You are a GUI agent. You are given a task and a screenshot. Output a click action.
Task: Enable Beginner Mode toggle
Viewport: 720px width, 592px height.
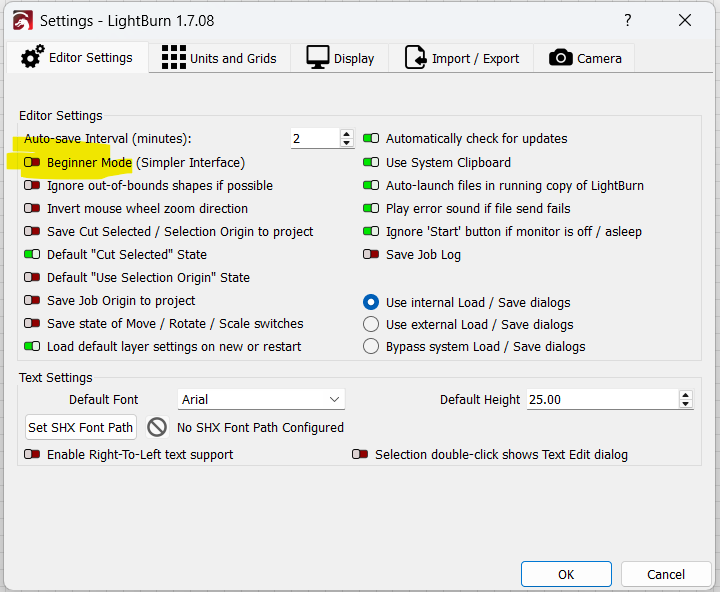pyautogui.click(x=32, y=162)
